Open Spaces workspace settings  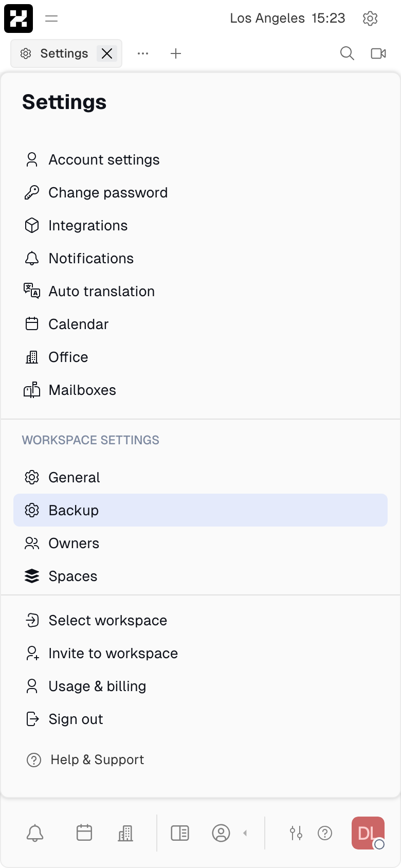200,576
